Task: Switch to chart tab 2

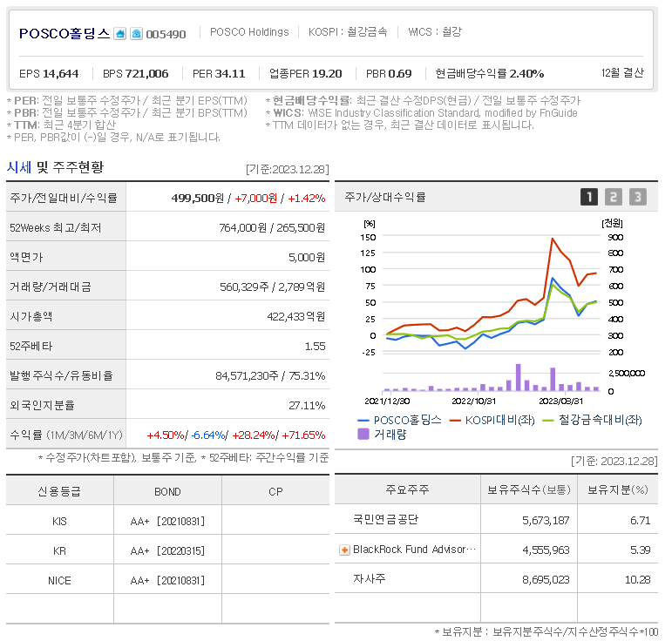Action: click(614, 197)
